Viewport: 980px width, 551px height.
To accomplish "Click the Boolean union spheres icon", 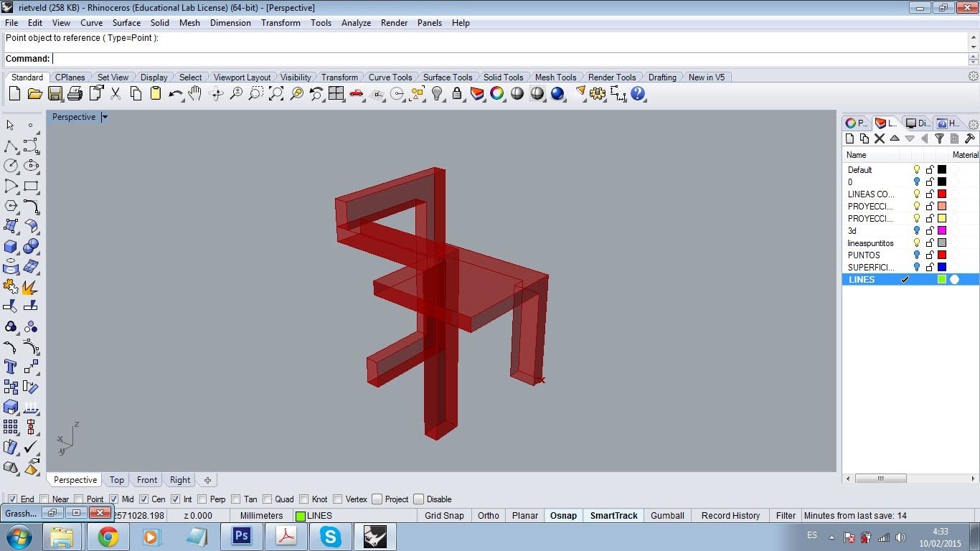I will (31, 246).
